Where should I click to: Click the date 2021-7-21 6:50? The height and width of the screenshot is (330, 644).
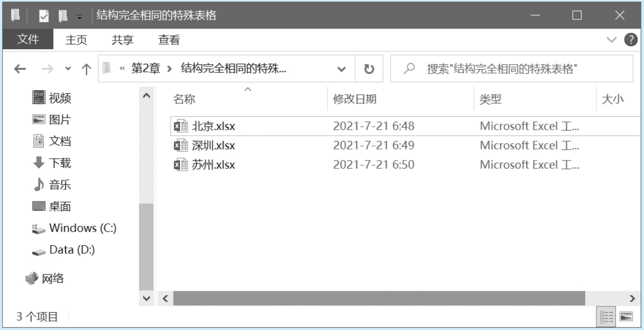click(x=374, y=165)
